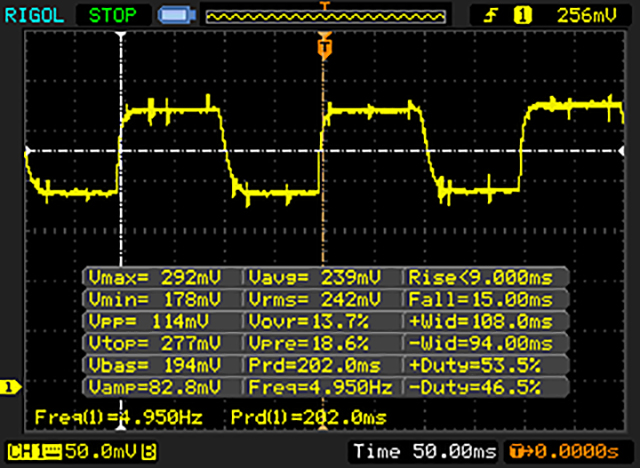640x468 pixels.
Task: Click the Rise<9.000ms measurement
Action: pyautogui.click(x=480, y=278)
